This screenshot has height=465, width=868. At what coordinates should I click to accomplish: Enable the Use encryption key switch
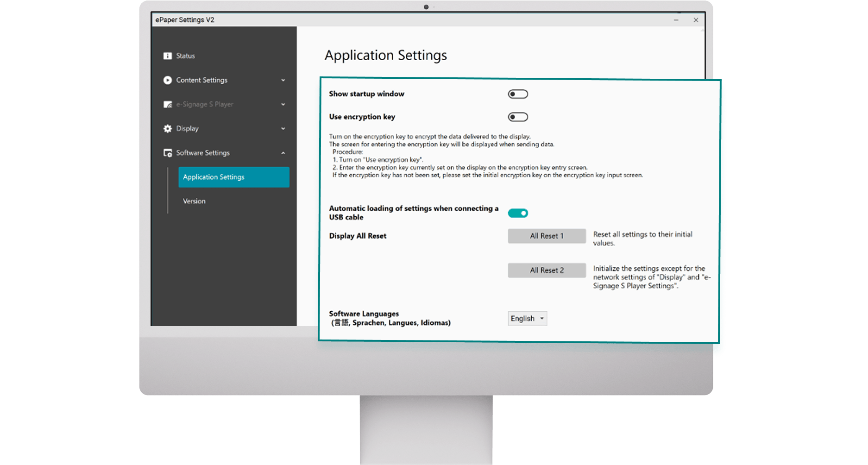[x=518, y=117]
